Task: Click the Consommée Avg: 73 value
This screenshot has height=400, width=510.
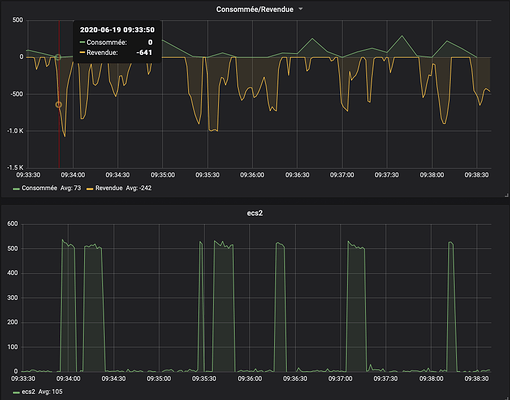Action: 71,188
